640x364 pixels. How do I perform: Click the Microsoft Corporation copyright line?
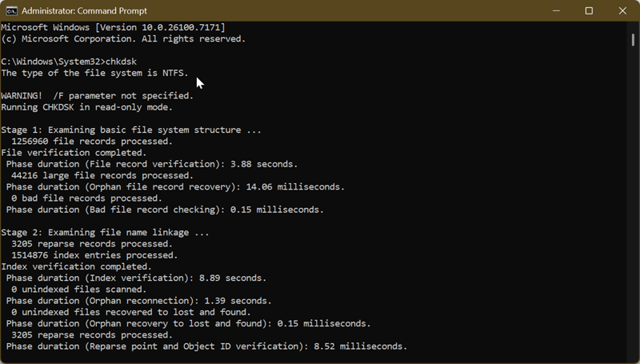123,38
